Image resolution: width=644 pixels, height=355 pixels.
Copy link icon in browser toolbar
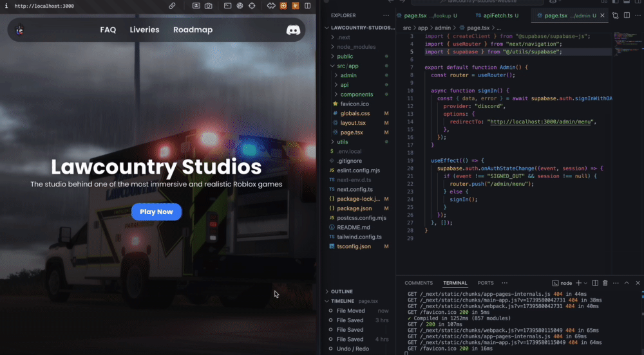[x=172, y=6]
